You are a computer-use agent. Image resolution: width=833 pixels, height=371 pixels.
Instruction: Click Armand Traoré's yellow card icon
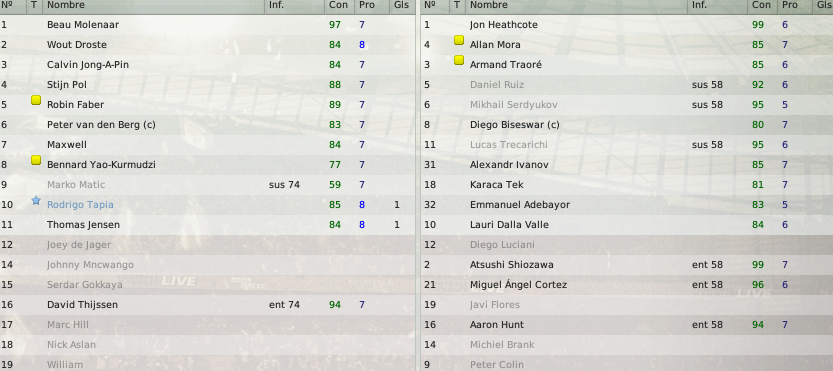coord(459,60)
